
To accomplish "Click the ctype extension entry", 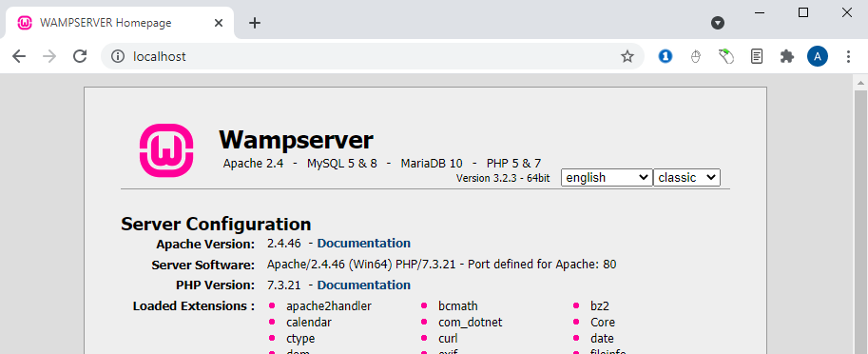I will 300,339.
